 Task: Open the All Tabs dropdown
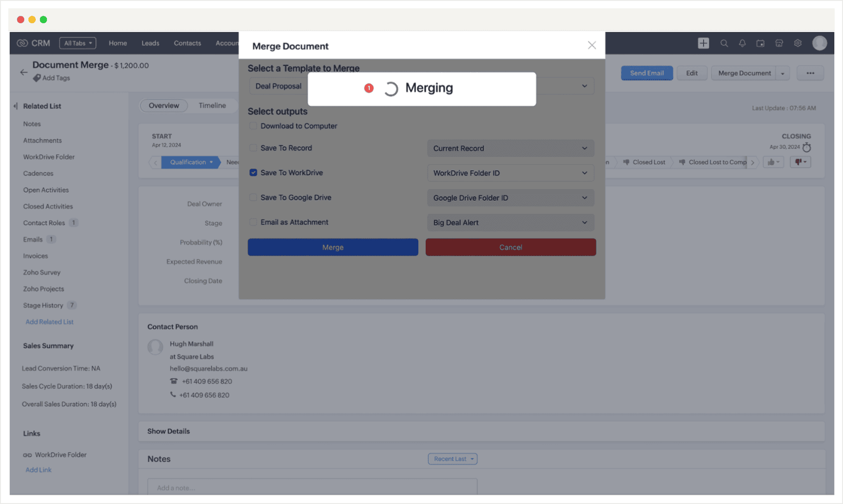click(78, 43)
